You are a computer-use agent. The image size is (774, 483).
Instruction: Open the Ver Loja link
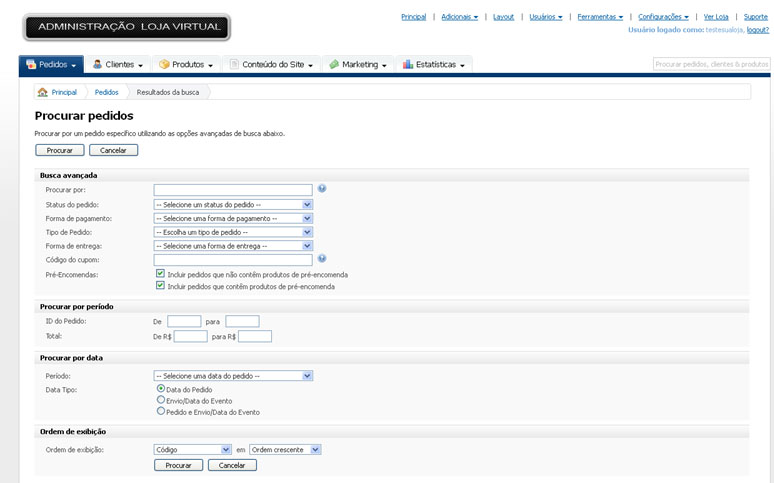click(x=716, y=17)
